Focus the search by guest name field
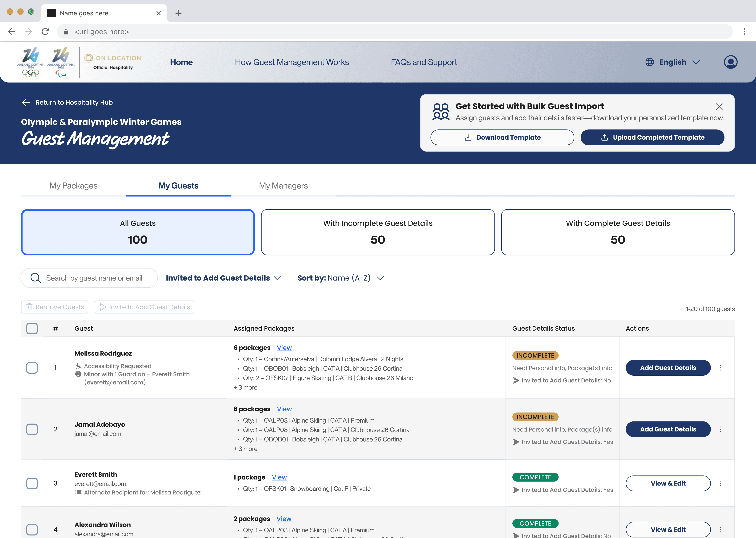Screen dimensions: 756x538 click(94, 278)
